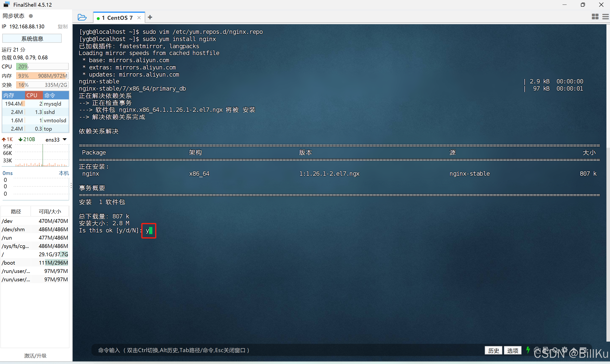The image size is (610, 364).
Task: Click the upward arrow icon in the command bar
Action: (574, 350)
